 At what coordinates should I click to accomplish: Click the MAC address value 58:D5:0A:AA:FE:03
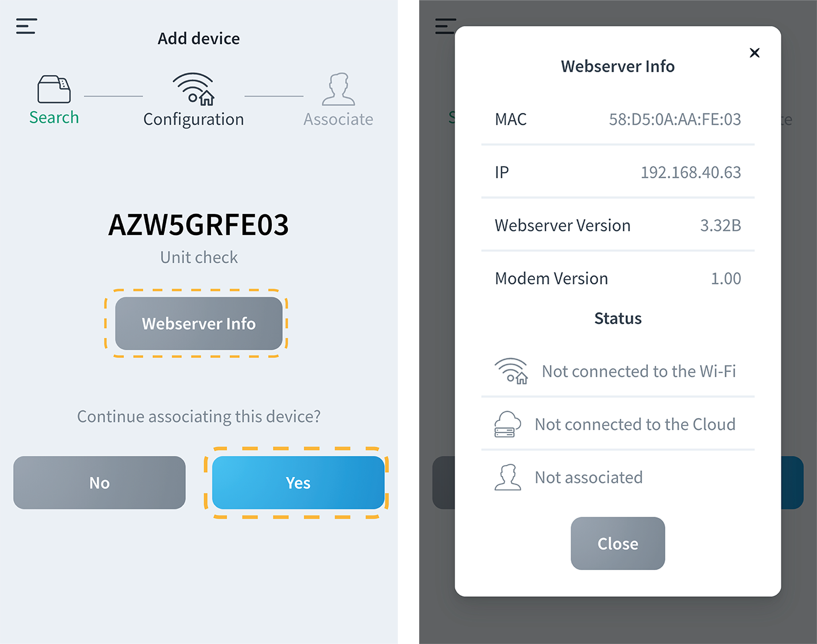[x=675, y=119]
